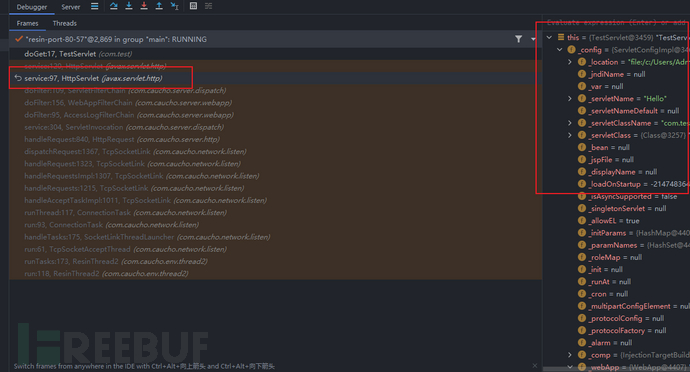Switch to the Debugger tab

tap(32, 7)
